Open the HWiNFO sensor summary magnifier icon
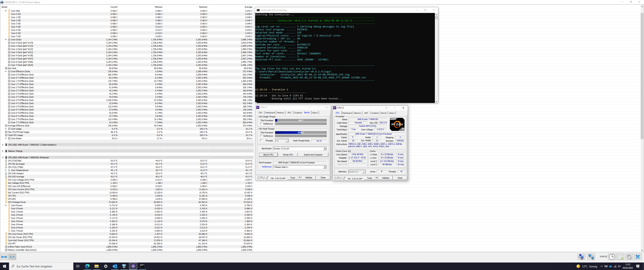644x270 pixels. pyautogui.click(x=581, y=257)
